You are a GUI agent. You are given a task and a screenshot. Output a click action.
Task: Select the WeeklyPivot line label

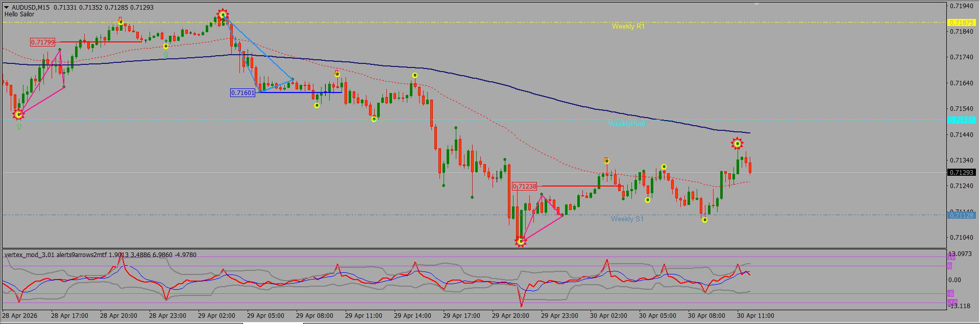[627, 124]
